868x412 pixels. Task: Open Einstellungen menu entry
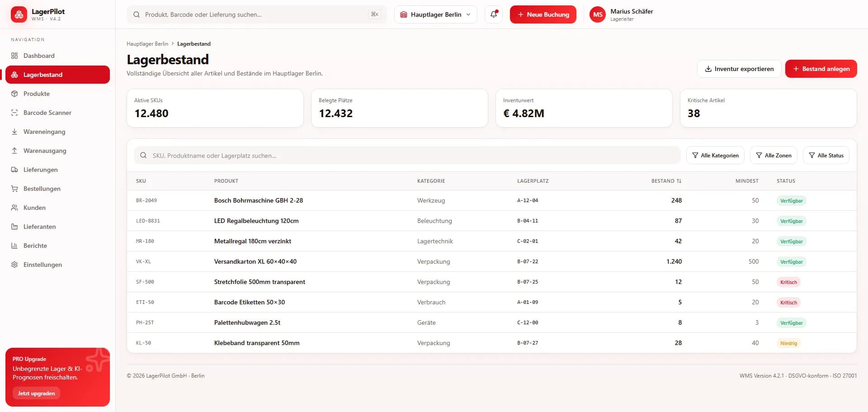(57, 265)
